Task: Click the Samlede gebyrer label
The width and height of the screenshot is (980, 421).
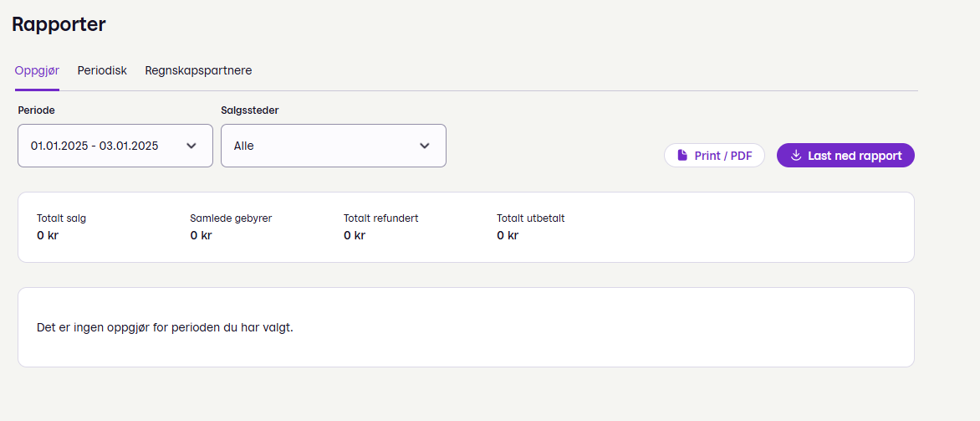Action: (231, 218)
